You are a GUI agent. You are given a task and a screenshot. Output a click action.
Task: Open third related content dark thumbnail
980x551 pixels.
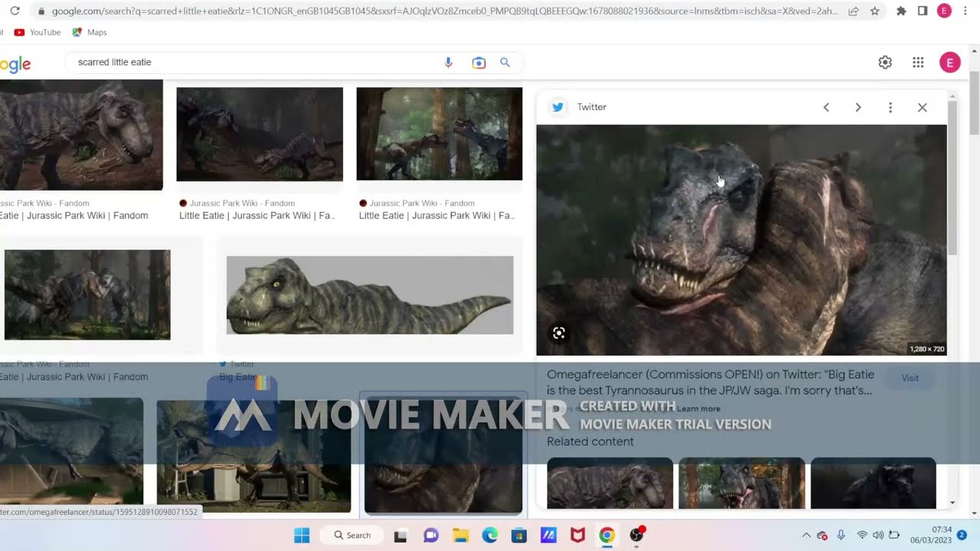pyautogui.click(x=873, y=483)
